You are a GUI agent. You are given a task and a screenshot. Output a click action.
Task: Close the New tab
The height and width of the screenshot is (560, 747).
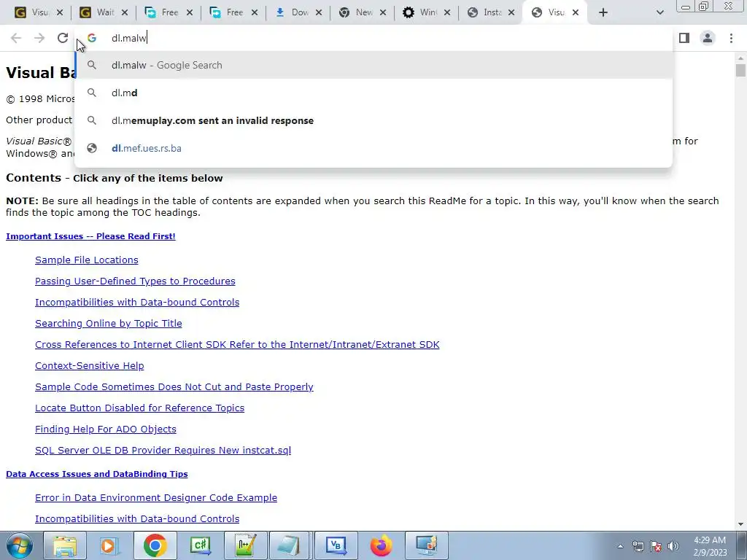[x=382, y=13]
